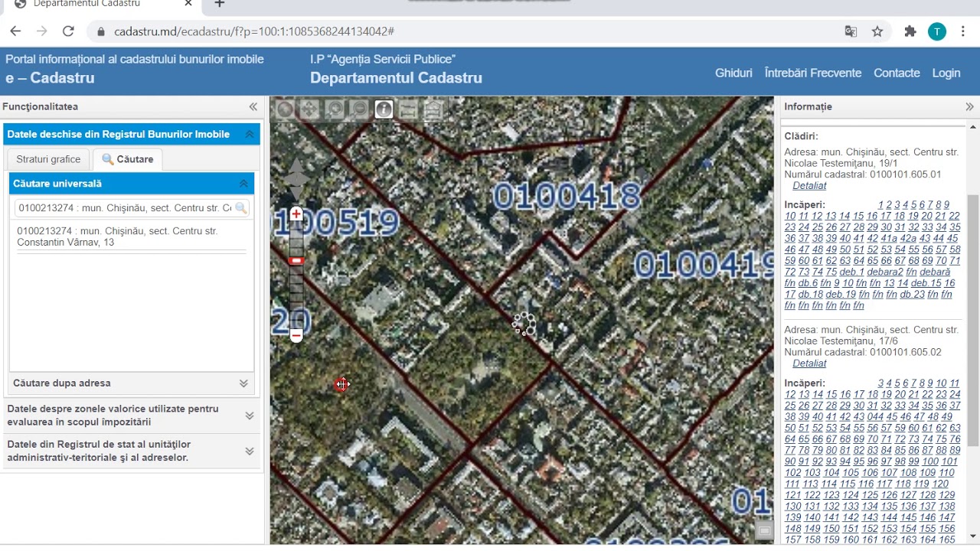Select the pan map tool

[309, 109]
